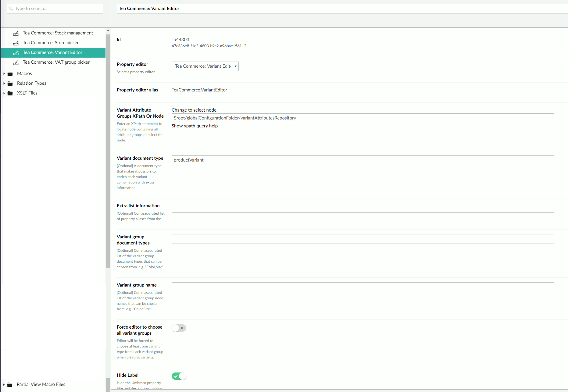Click the tree scrollbar up arrow
Image resolution: width=568 pixels, height=392 pixels.
point(108,31)
